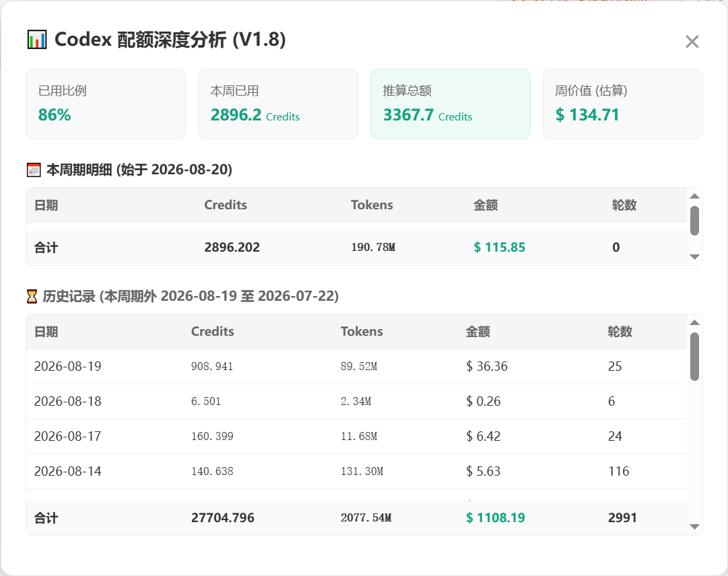Click the 2.34M tokens value
728x576 pixels.
(x=356, y=401)
